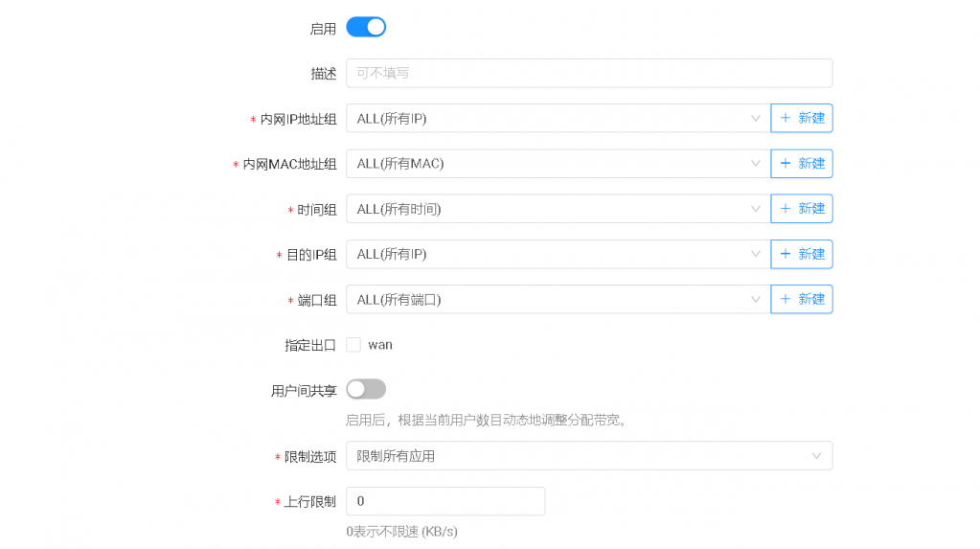Click the 指定出口 label
This screenshot has width=980, height=549.
tap(310, 345)
